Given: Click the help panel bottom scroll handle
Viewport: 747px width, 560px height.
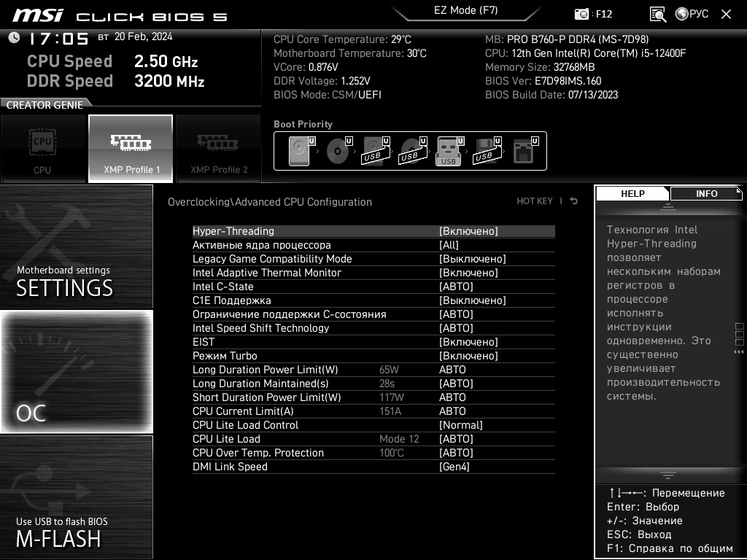Looking at the screenshot, I should (x=668, y=475).
